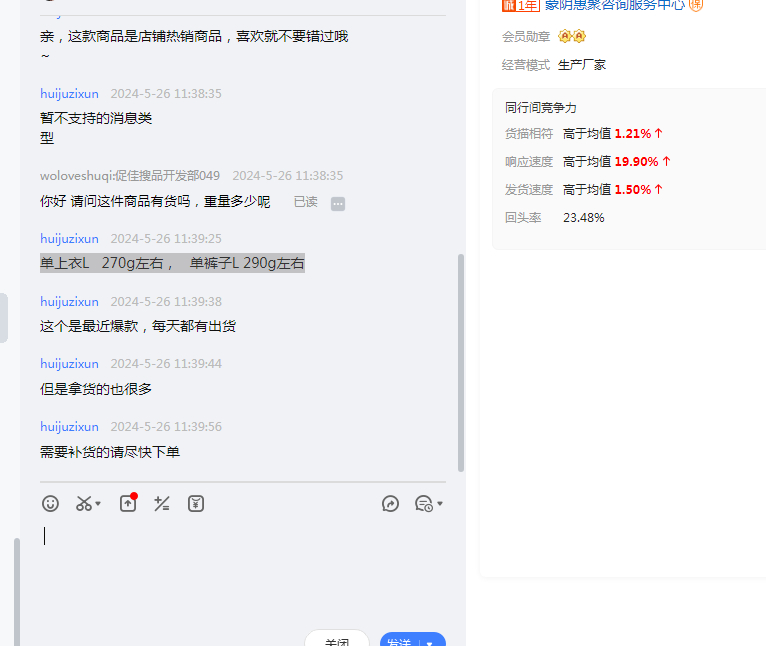
Task: Click huijuzixun sender name at 11:39:25
Action: pos(69,239)
